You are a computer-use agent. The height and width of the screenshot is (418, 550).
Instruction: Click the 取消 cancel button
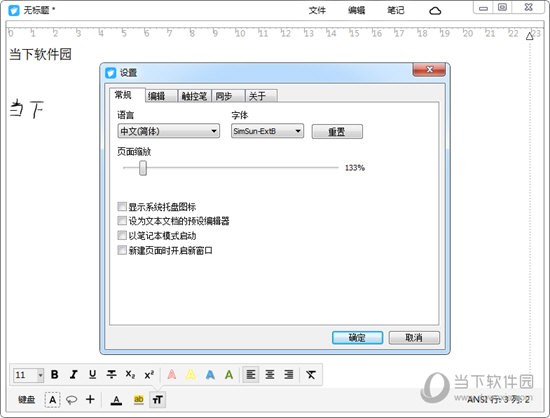(414, 338)
